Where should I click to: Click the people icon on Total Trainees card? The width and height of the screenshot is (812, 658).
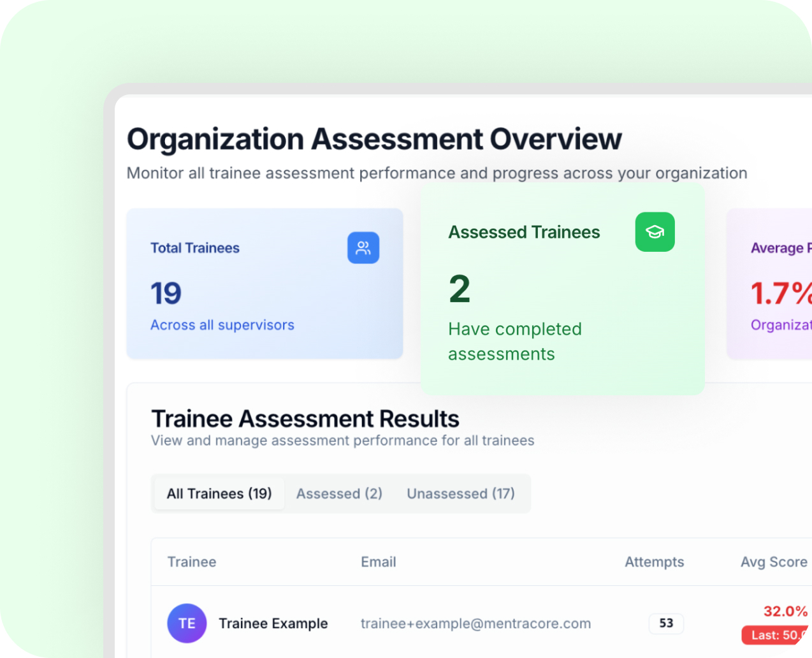(363, 248)
